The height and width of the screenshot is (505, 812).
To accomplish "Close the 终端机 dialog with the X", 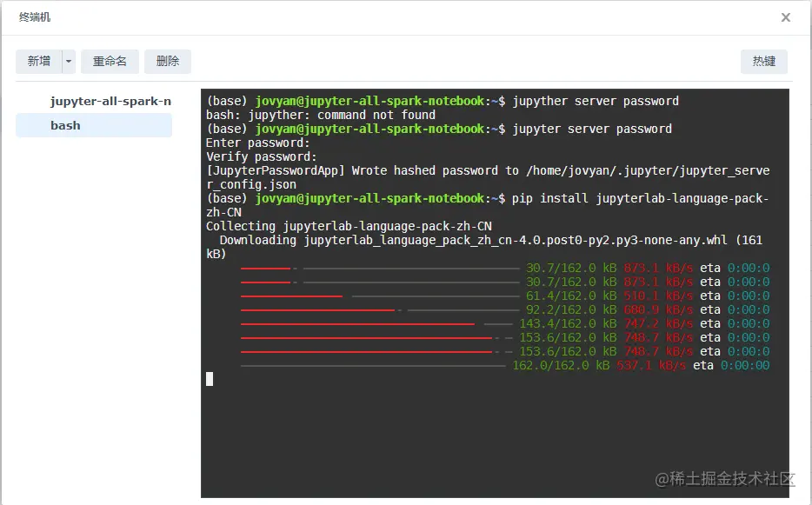I will click(786, 17).
